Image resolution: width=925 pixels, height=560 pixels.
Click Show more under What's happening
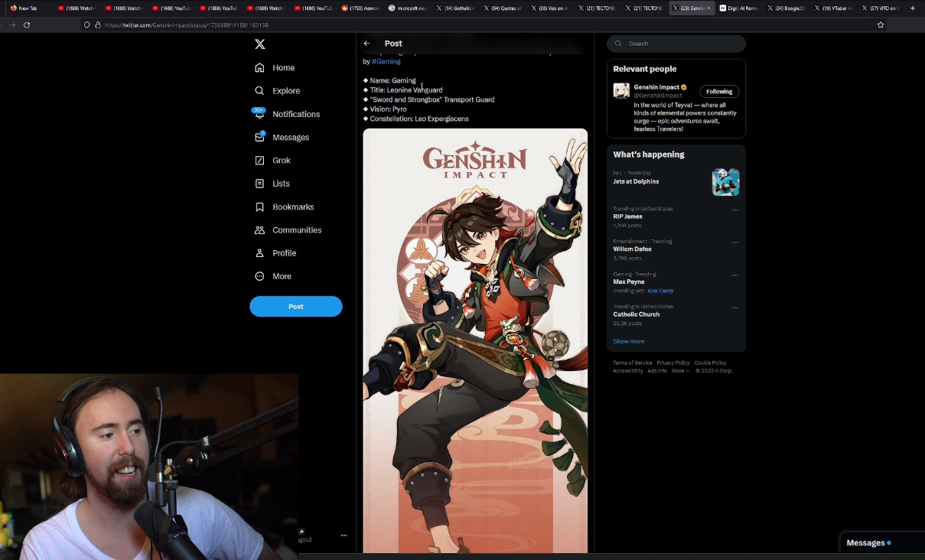628,341
